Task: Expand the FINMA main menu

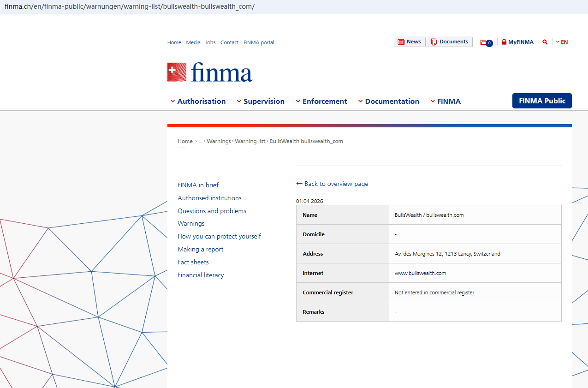Action: pyautogui.click(x=445, y=101)
